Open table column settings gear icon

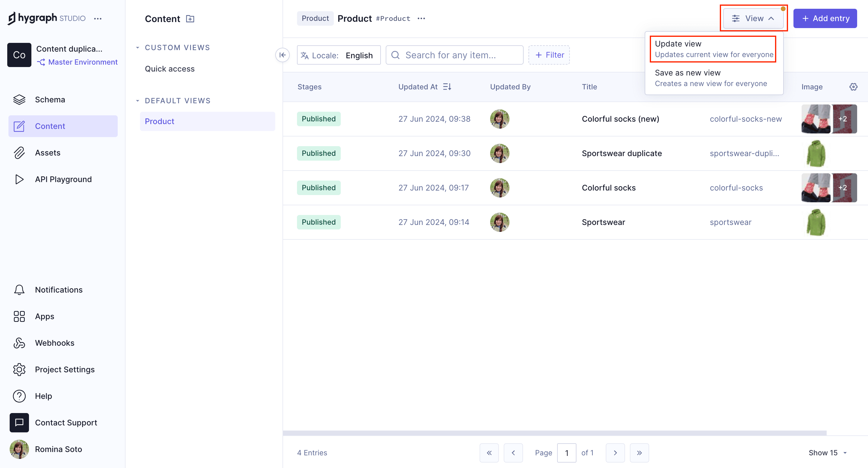click(x=853, y=87)
